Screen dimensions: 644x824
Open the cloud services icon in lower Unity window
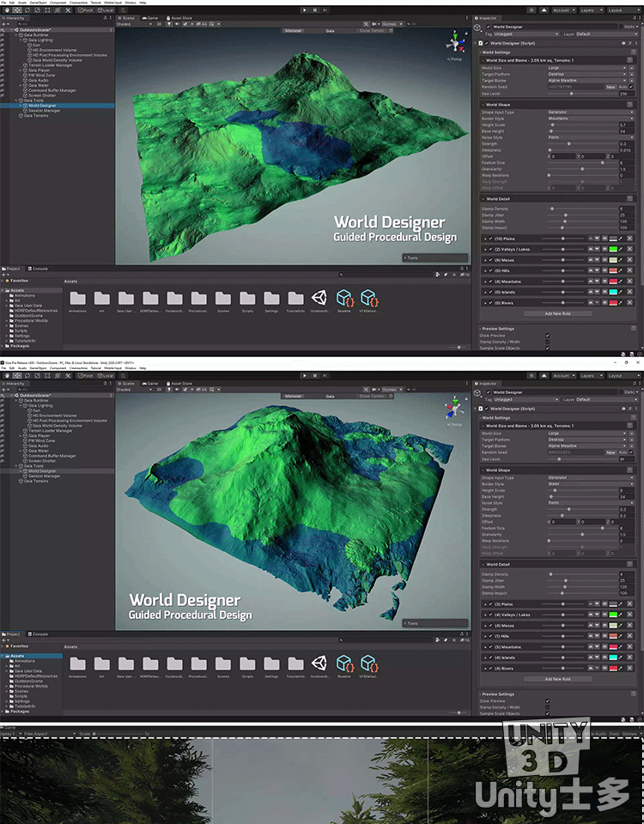(544, 376)
